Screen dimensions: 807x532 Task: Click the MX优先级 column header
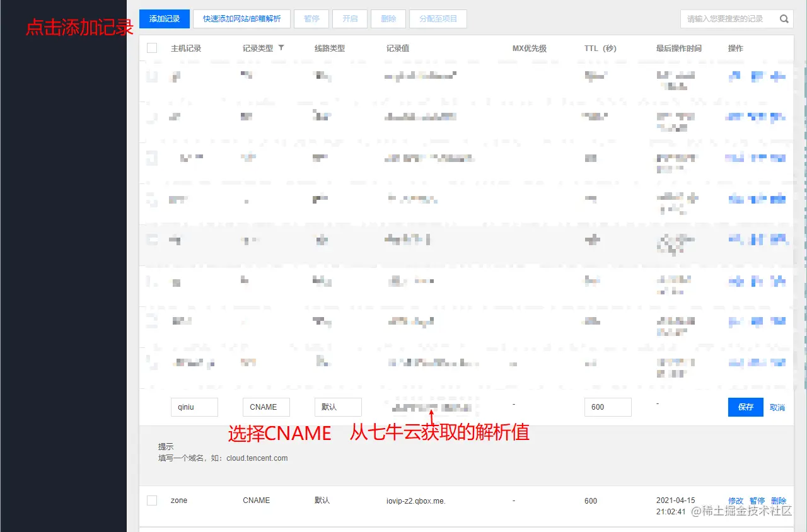(x=530, y=48)
